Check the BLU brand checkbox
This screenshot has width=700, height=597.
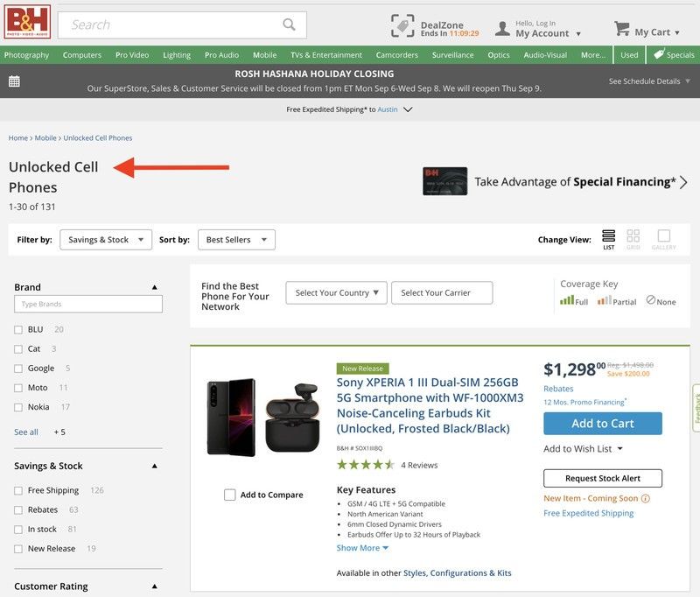tap(18, 330)
